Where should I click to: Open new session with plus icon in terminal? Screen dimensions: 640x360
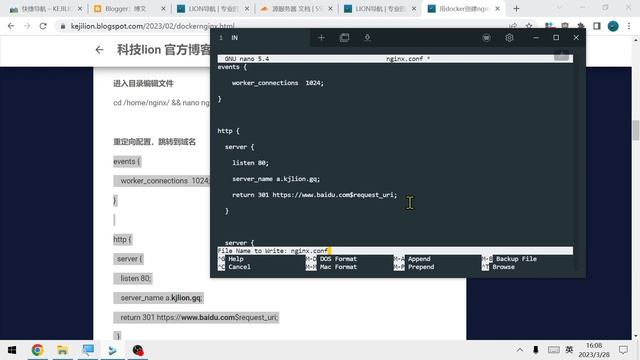pos(321,38)
